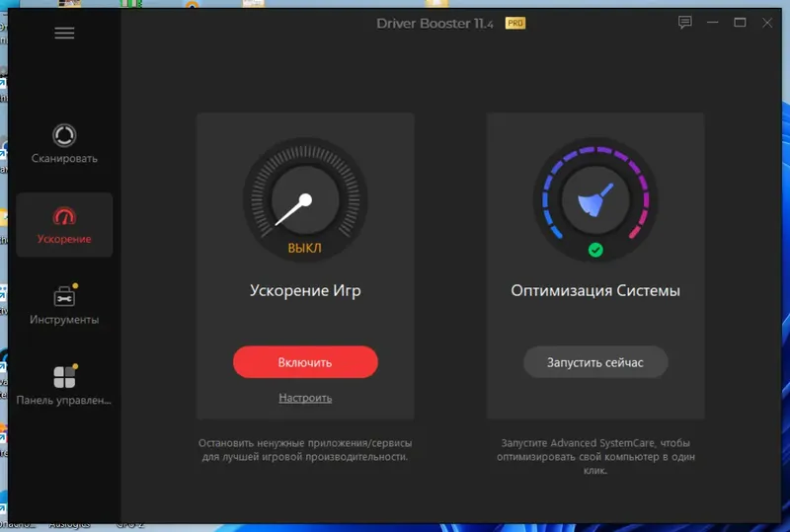The height and width of the screenshot is (532, 790).
Task: Click the green checkmark status icon
Action: [x=595, y=250]
